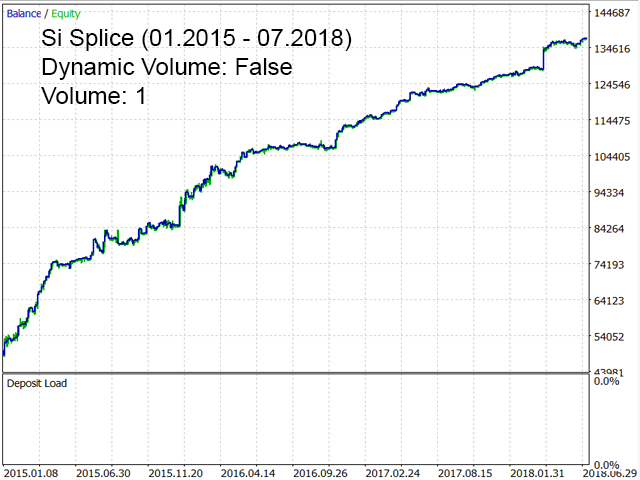
Task: Click the Dynamic Volume: False text
Action: click(x=166, y=68)
